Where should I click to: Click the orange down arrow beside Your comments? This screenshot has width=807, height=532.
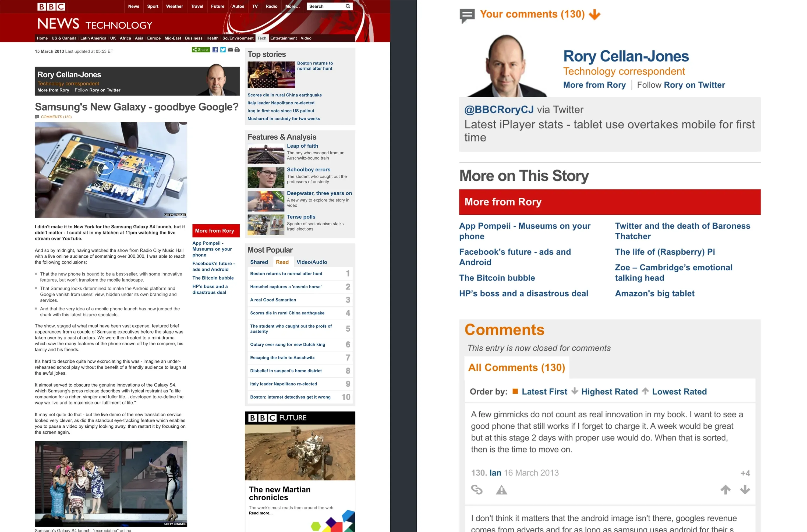(594, 15)
